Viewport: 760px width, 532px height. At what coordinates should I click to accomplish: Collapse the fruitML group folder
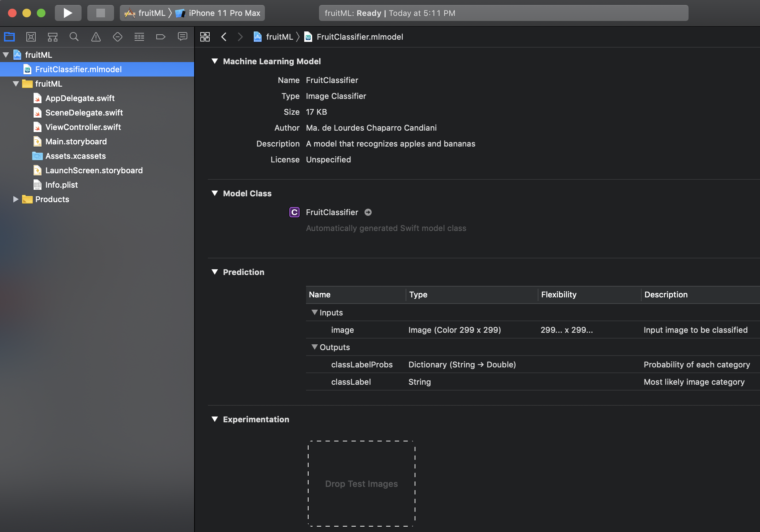coord(16,84)
